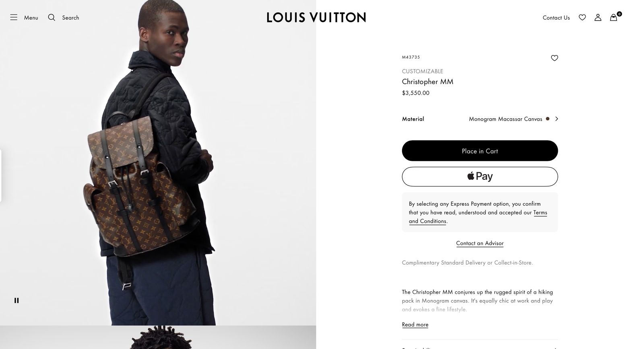Open Contact Us in the header

coord(556,18)
